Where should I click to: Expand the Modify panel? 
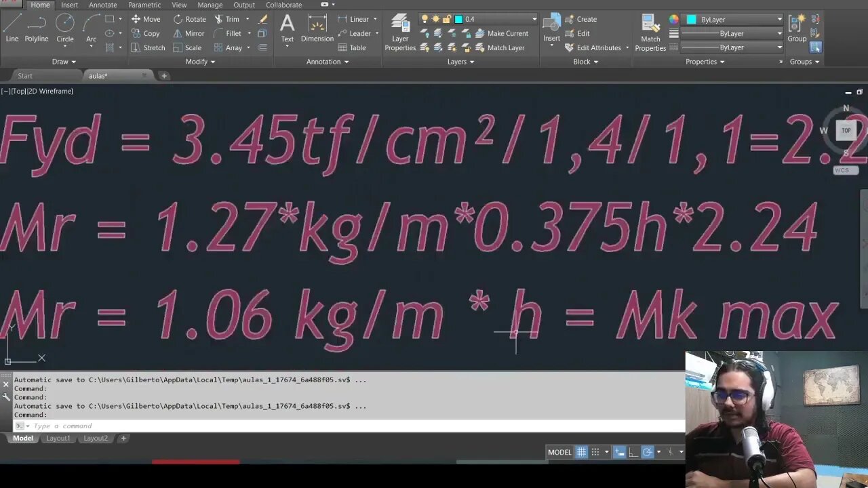coord(200,62)
